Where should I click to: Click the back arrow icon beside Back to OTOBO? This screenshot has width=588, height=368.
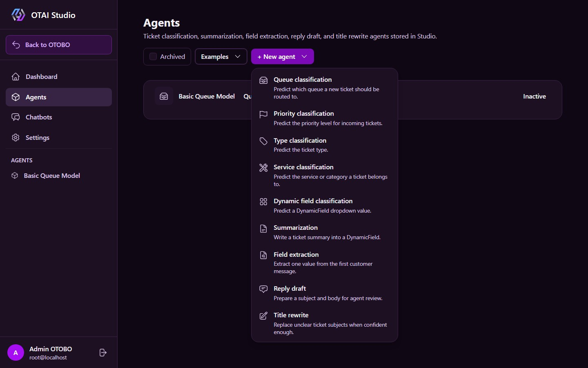(16, 45)
